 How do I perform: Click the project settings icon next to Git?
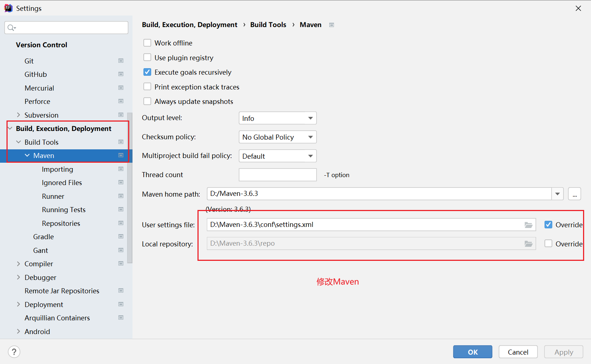pos(121,61)
